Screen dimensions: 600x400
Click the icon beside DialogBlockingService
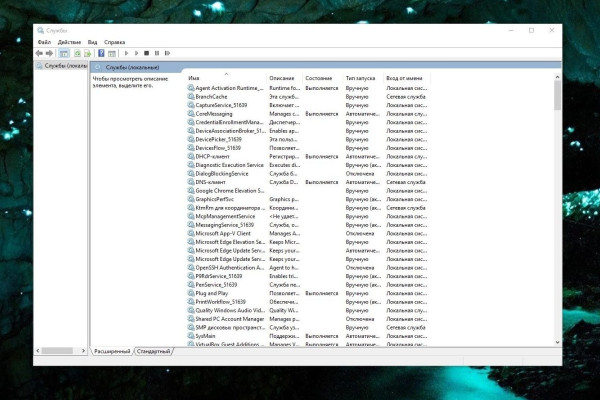(191, 173)
